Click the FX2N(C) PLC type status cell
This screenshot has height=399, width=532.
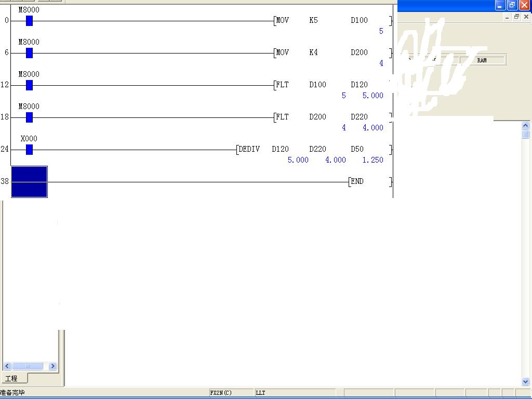221,393
